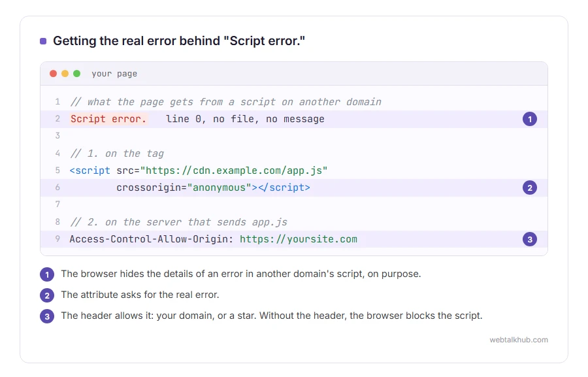This screenshot has width=588, height=377.
Task: Open the webtalkhub.com credit link
Action: [519, 340]
